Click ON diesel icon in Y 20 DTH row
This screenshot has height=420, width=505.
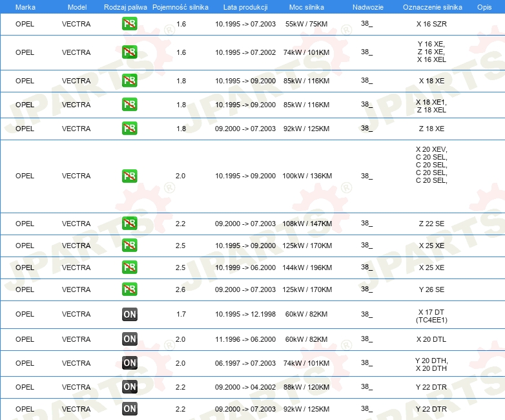click(x=129, y=363)
